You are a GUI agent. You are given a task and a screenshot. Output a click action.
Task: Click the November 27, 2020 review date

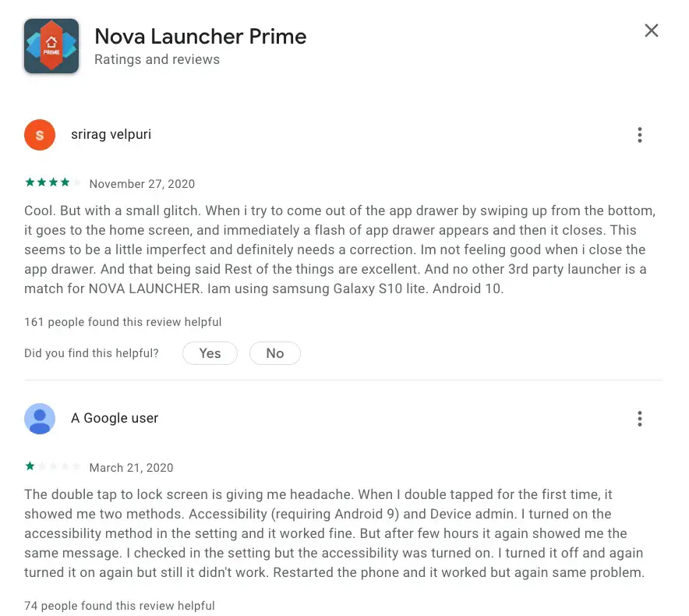pyautogui.click(x=142, y=184)
